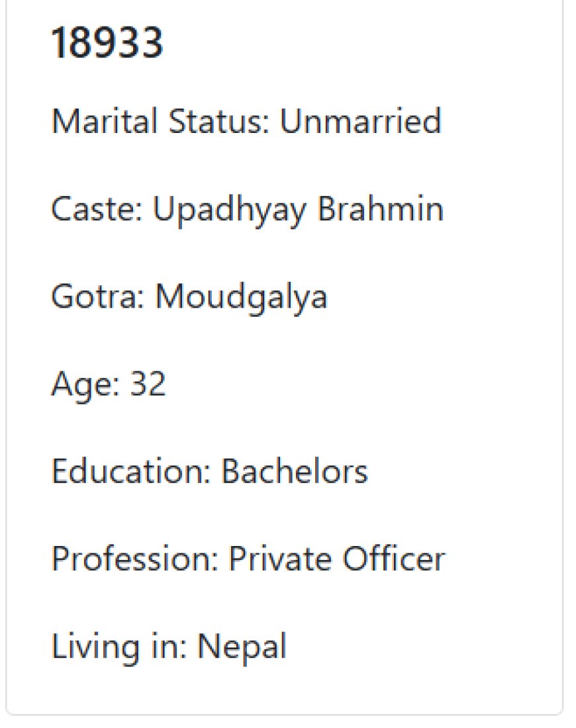Click the words Private Officer
576x728 pixels.
[x=337, y=559]
